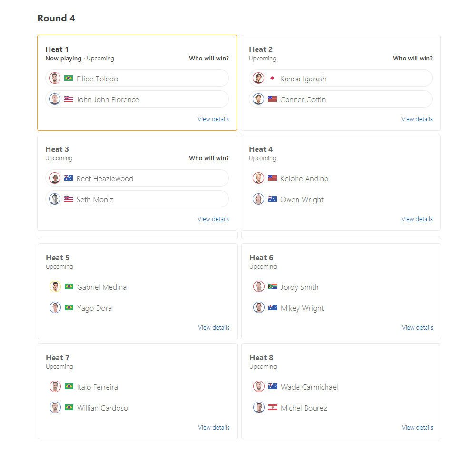Click Kanoa Igarashi's avatar icon
Image resolution: width=476 pixels, height=452 pixels.
pyautogui.click(x=258, y=78)
